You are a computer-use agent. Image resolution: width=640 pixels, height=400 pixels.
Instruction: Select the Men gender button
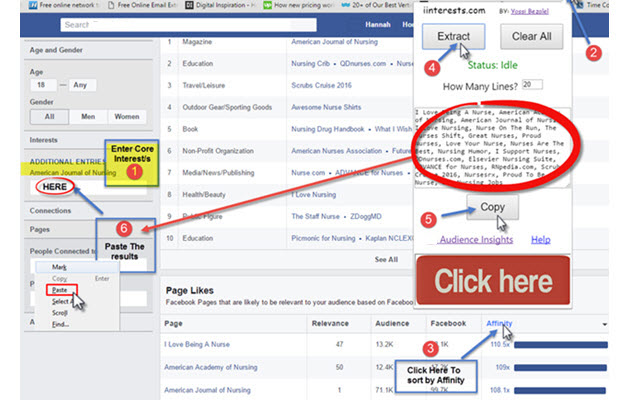88,117
